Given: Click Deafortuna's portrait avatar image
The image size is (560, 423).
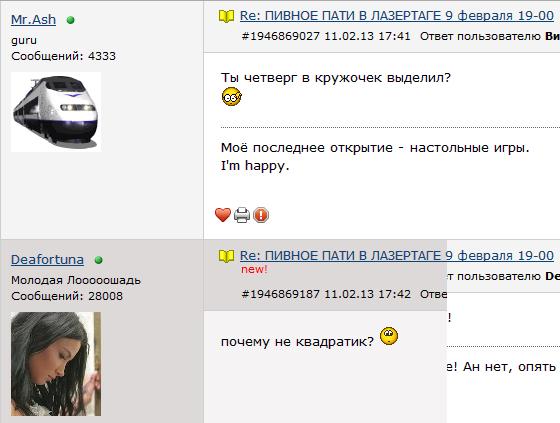Looking at the screenshot, I should (56, 364).
